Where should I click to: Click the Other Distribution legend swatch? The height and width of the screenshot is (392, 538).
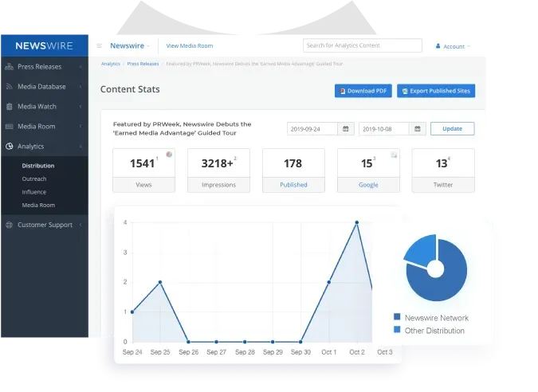click(397, 330)
